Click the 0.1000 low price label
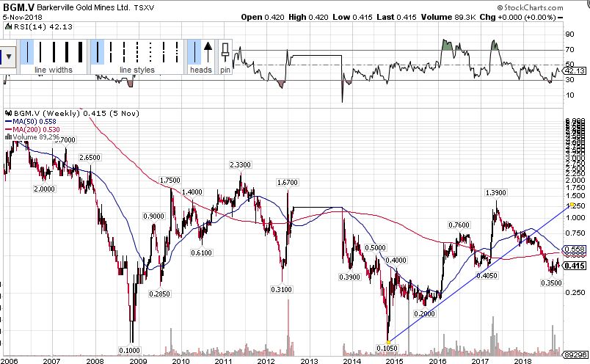 (129, 351)
